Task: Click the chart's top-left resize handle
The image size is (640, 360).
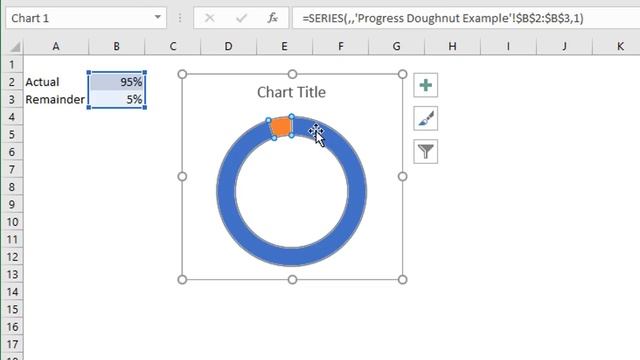Action: click(x=182, y=74)
